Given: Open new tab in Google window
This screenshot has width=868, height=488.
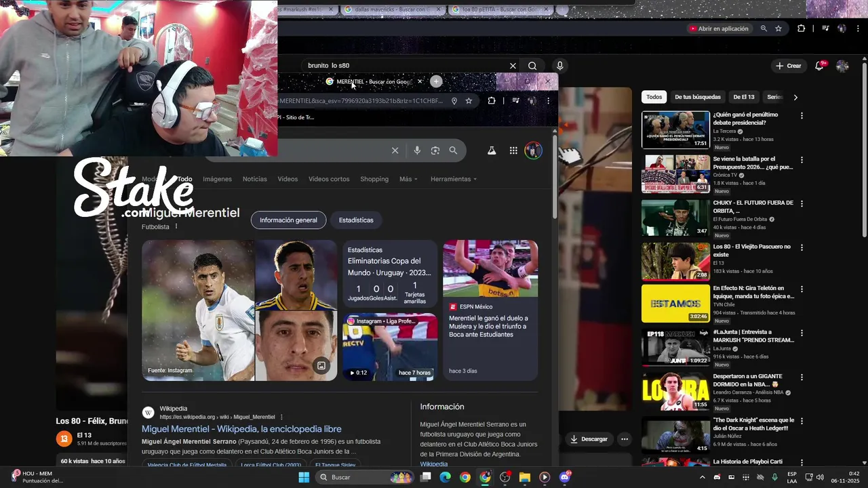Looking at the screenshot, I should click(x=436, y=81).
